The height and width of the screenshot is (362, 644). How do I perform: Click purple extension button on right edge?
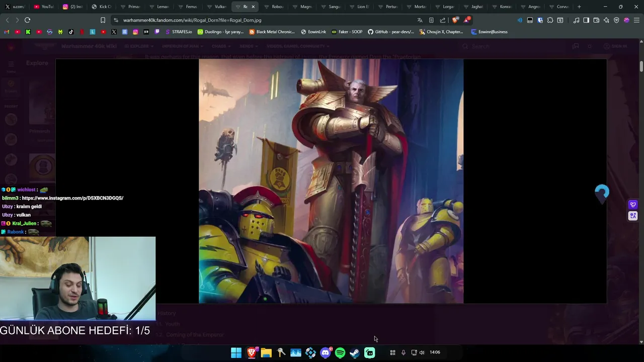633,205
